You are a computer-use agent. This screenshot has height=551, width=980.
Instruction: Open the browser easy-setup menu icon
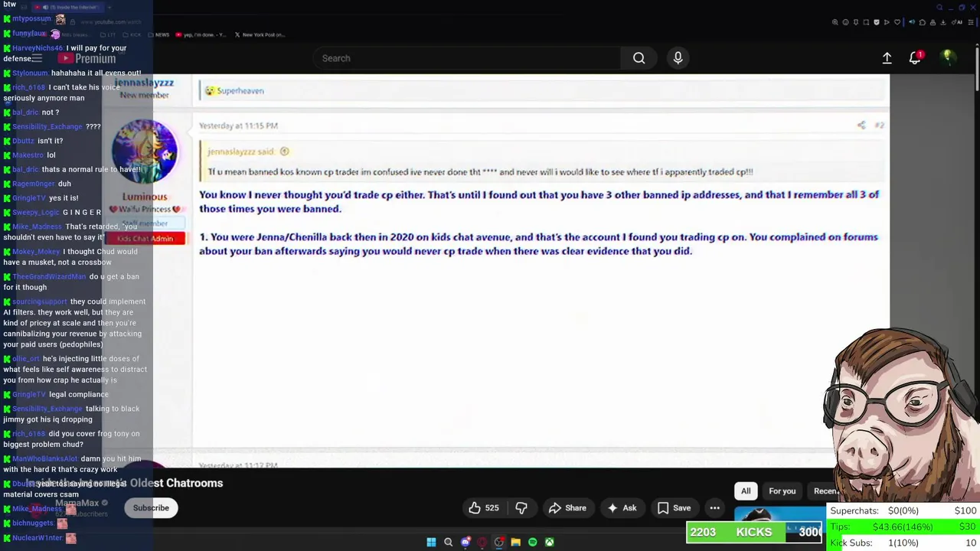[971, 22]
